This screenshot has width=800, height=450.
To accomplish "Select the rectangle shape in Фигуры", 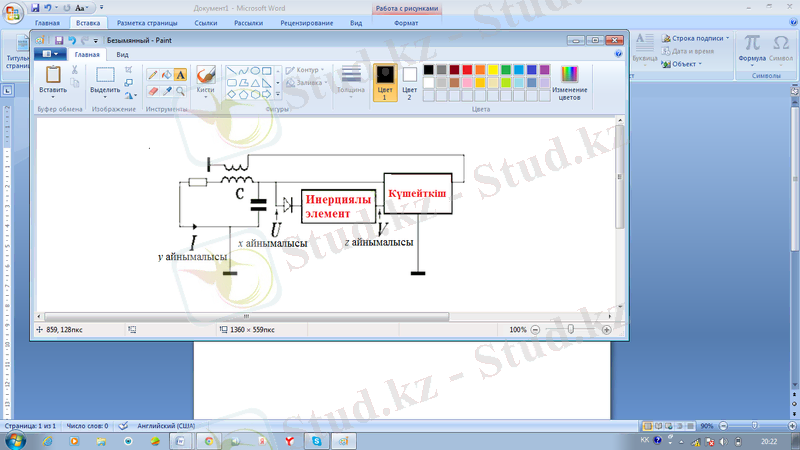I will pos(266,70).
